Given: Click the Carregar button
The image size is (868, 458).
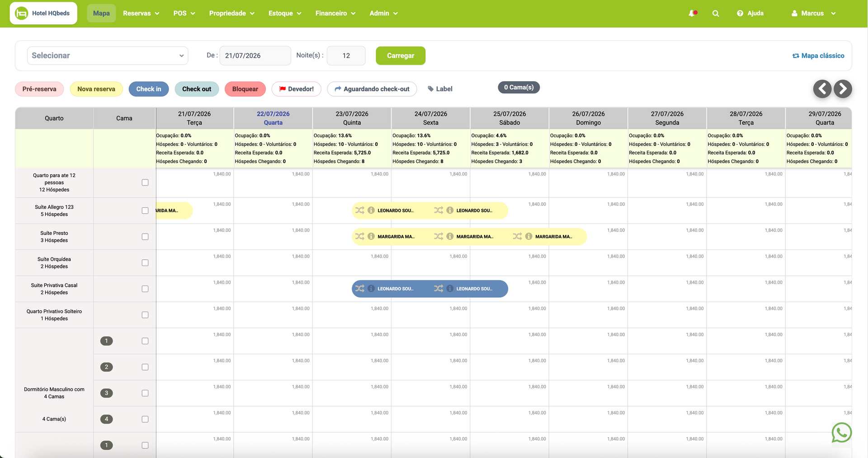Looking at the screenshot, I should [x=401, y=56].
